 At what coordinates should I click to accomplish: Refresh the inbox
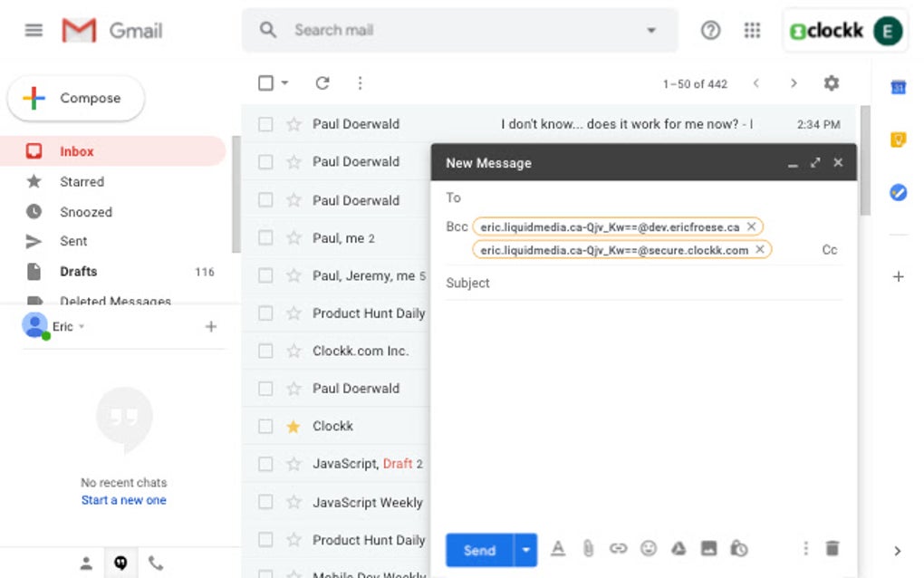[322, 82]
